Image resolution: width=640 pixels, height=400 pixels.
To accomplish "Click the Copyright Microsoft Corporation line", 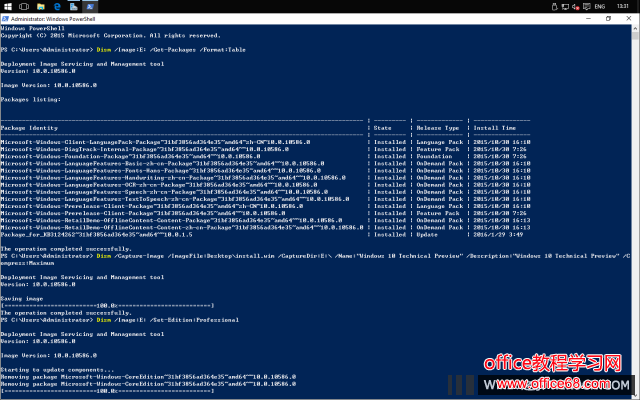I will tap(111, 36).
